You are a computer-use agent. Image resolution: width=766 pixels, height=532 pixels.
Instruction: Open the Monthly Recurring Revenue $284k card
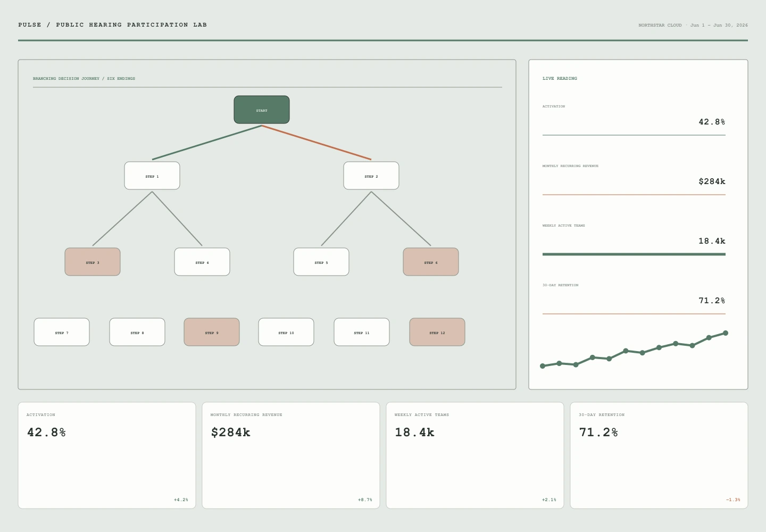(x=291, y=455)
